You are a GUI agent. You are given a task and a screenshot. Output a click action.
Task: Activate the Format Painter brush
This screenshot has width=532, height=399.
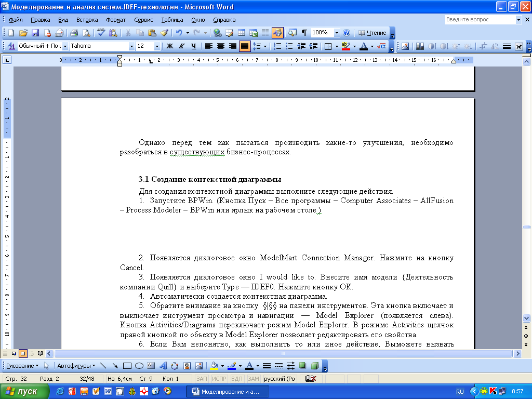point(164,33)
